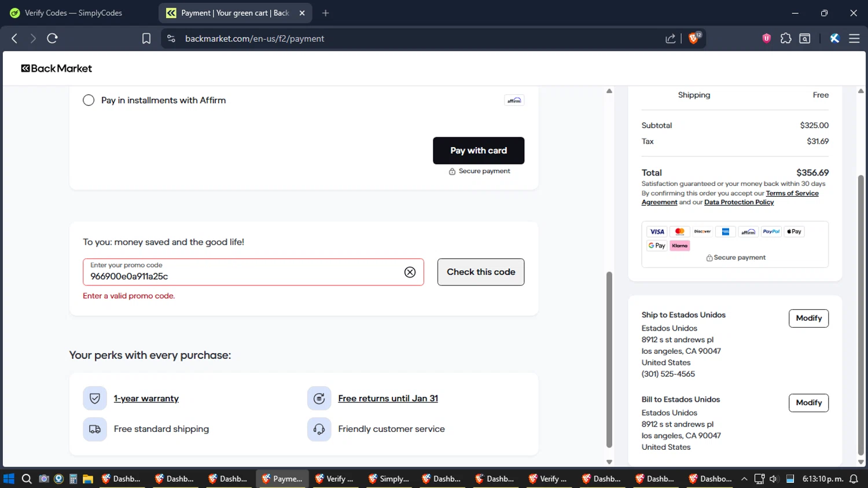Open the Free returns until Jan 31 link
The image size is (868, 488).
[x=388, y=398]
